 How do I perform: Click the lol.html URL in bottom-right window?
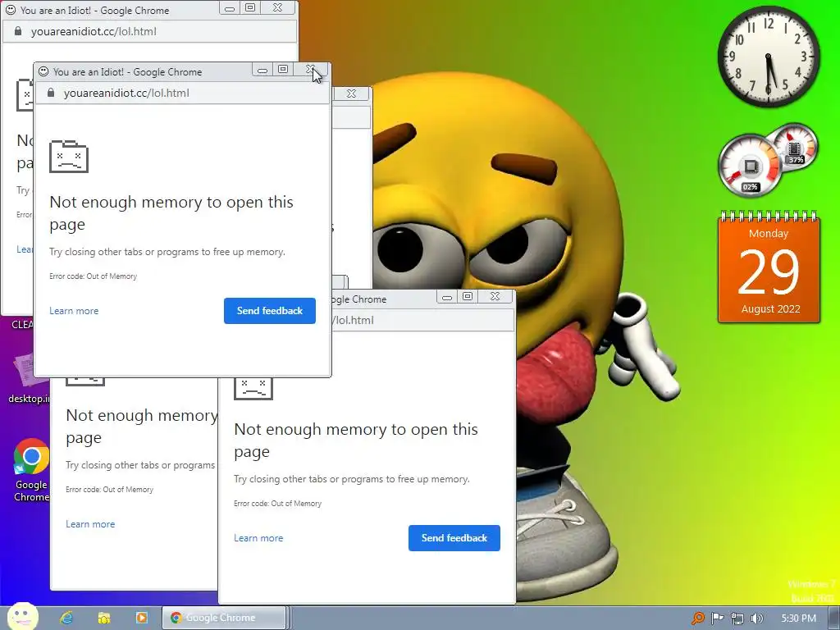tap(354, 321)
